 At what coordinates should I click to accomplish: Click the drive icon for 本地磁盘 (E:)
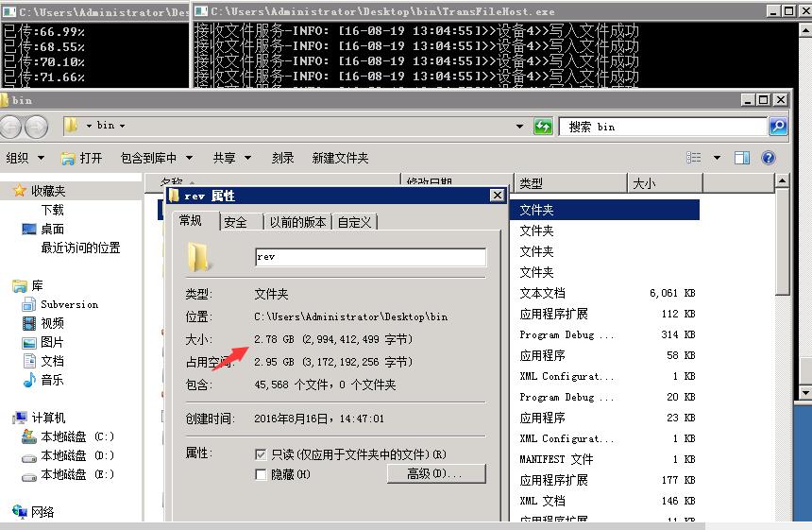coord(29,477)
